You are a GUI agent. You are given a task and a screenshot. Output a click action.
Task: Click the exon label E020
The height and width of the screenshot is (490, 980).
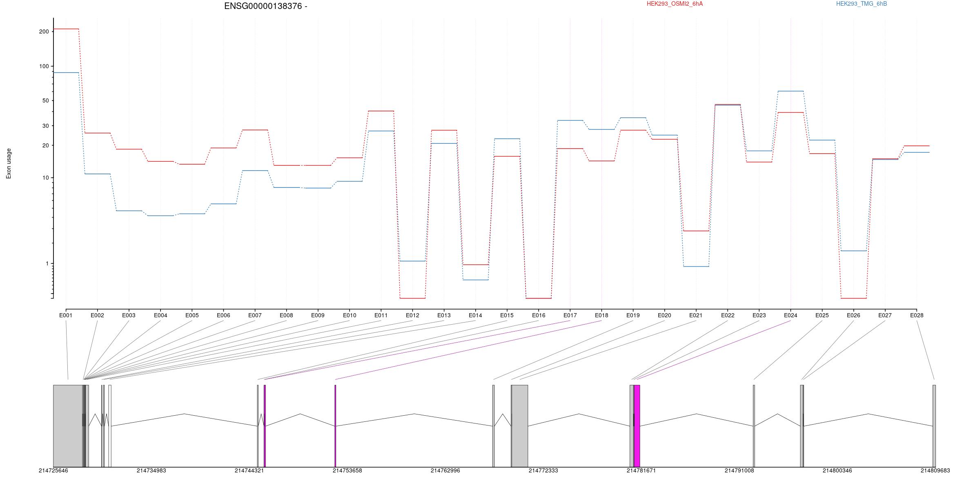pos(664,315)
